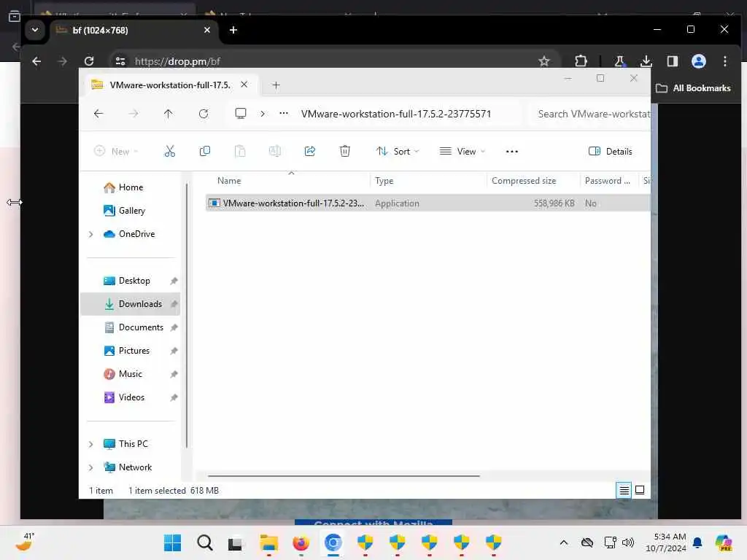Bookmark this page with the star icon
The image size is (747, 560).
[543, 61]
